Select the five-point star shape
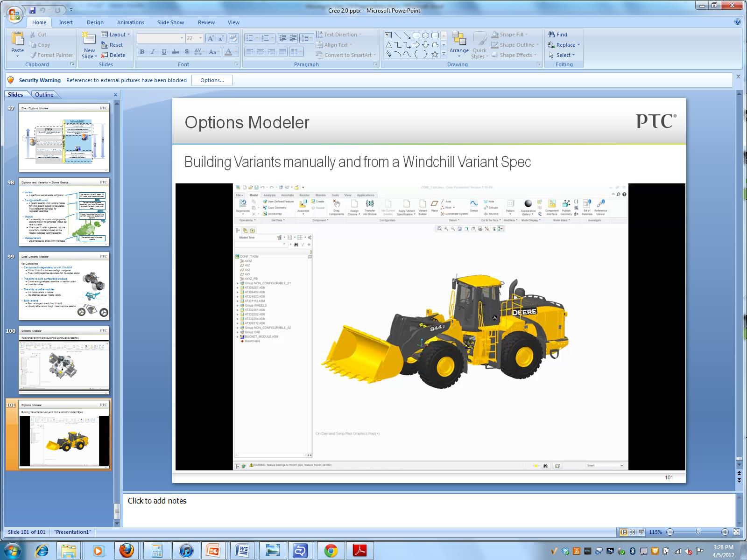The image size is (747, 560). 435,54
